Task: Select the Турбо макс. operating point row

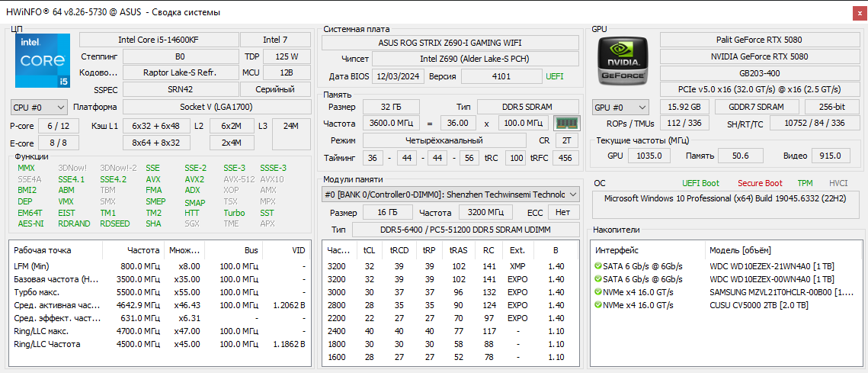Action: click(x=160, y=292)
